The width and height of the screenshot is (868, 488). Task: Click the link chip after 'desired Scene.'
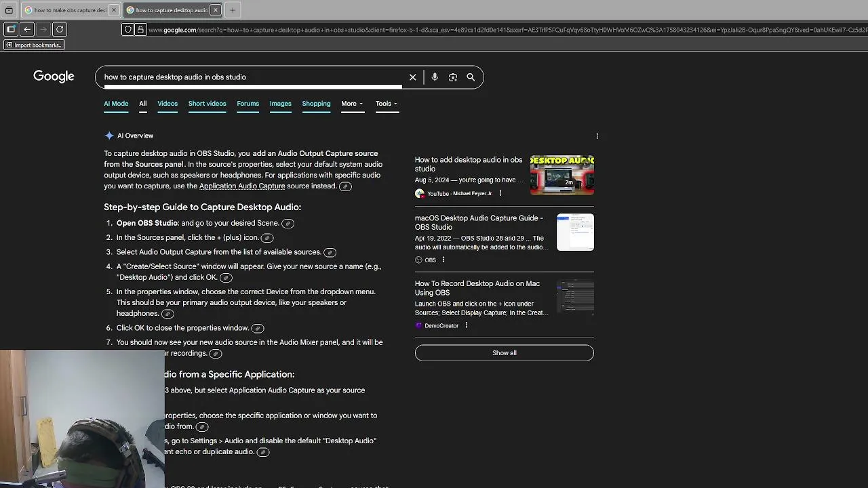tap(288, 224)
